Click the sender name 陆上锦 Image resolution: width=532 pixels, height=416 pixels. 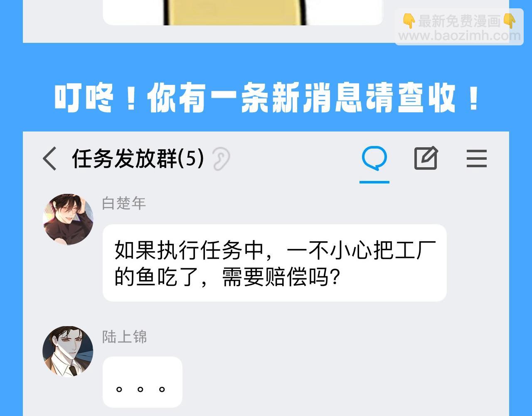(x=125, y=337)
